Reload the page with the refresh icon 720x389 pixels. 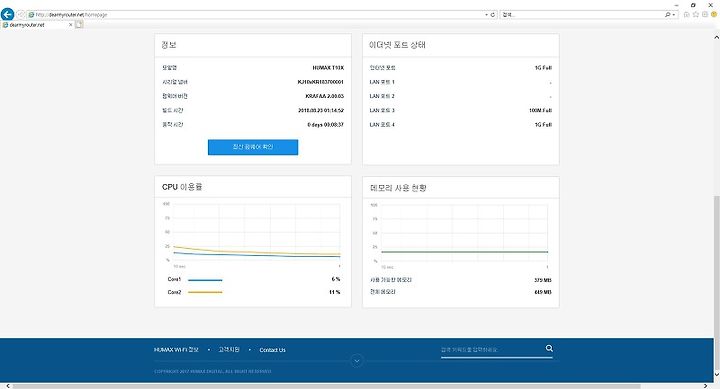(493, 15)
